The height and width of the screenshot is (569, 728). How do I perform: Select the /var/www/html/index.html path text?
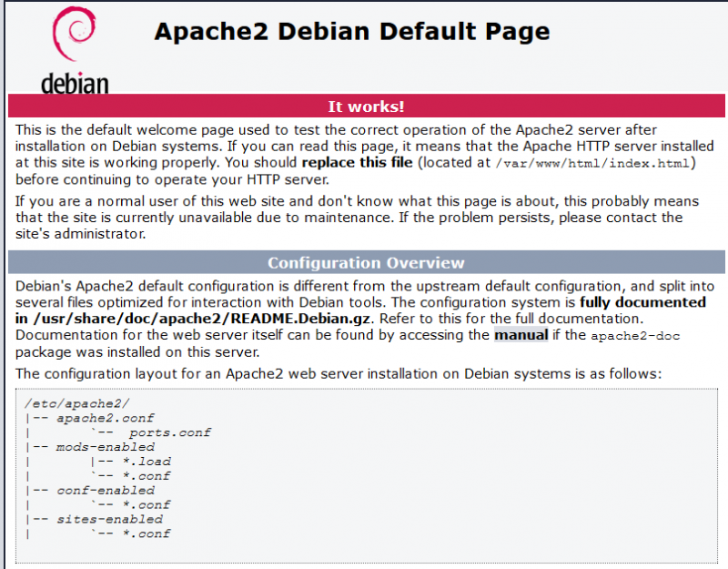click(592, 163)
